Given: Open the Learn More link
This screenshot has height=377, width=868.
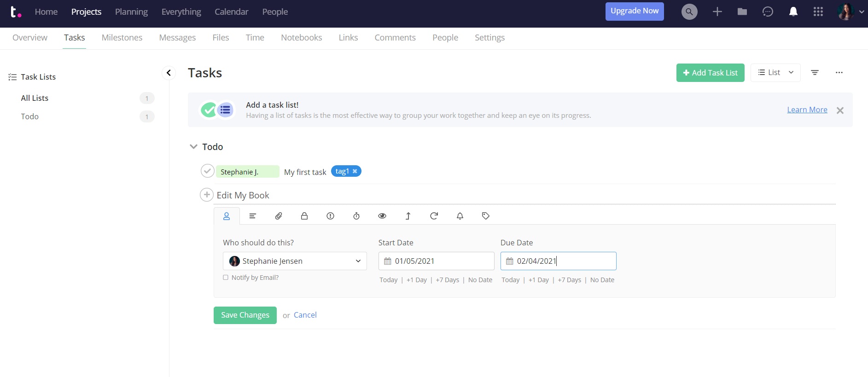Looking at the screenshot, I should [x=807, y=110].
